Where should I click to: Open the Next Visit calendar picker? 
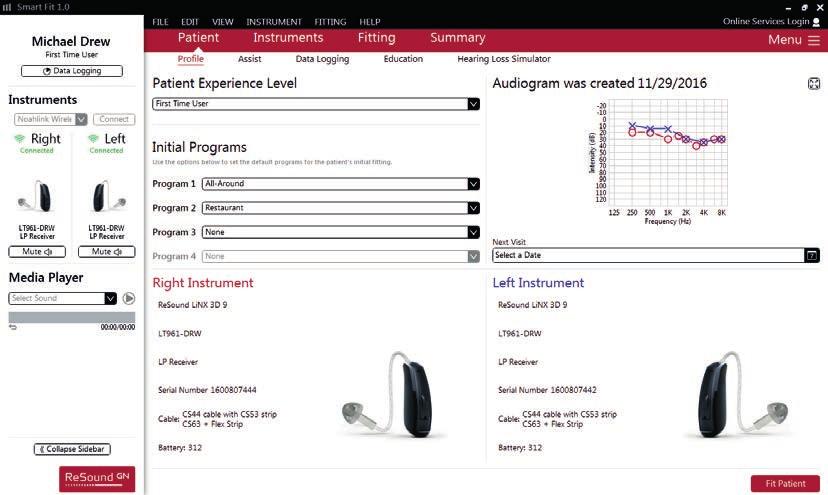(812, 256)
